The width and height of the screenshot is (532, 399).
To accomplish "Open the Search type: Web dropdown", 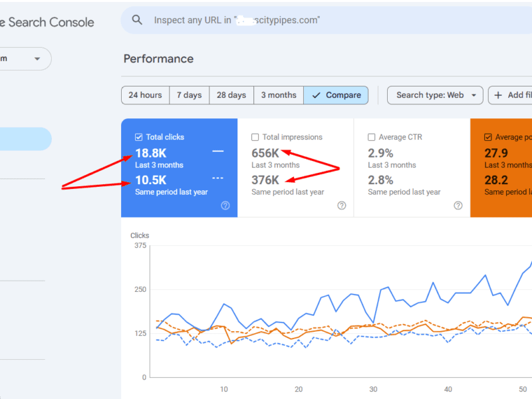I will (x=435, y=95).
